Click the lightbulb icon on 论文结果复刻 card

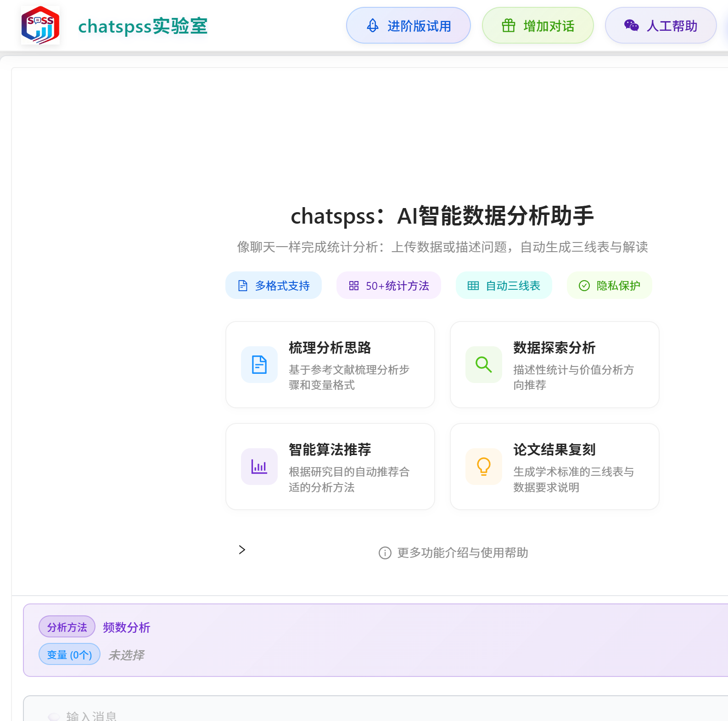click(x=484, y=467)
